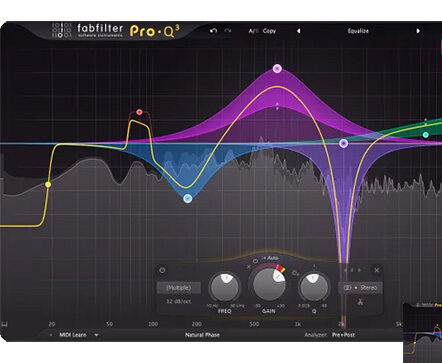Click the gain-Q link icon right of the GAIN knob

(x=295, y=273)
